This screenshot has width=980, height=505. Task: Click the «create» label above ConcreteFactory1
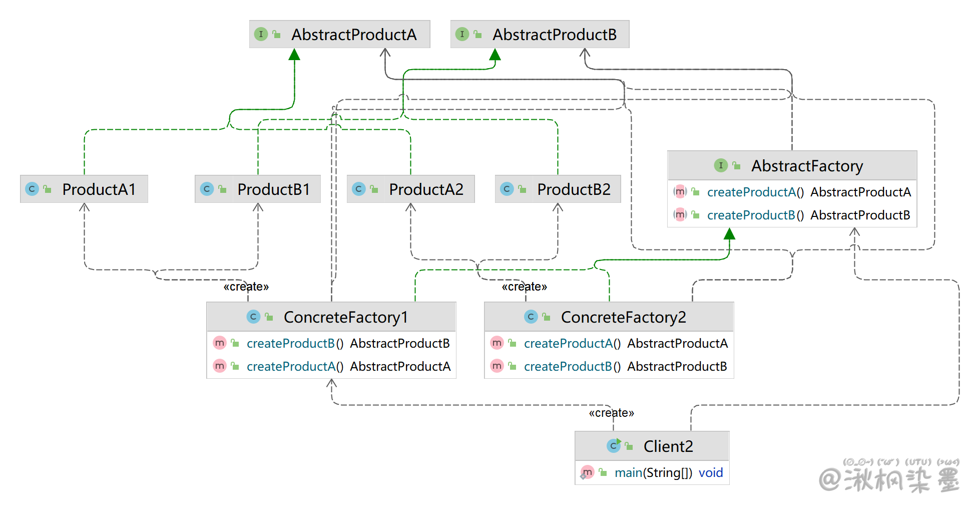pyautogui.click(x=246, y=287)
